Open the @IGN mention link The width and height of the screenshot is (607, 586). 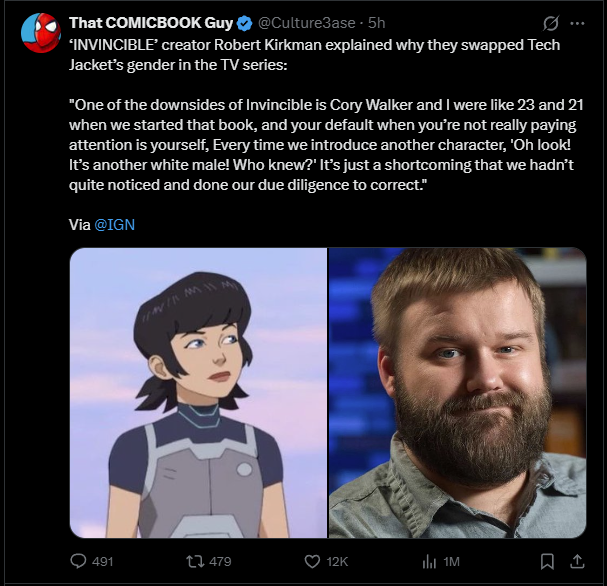115,224
